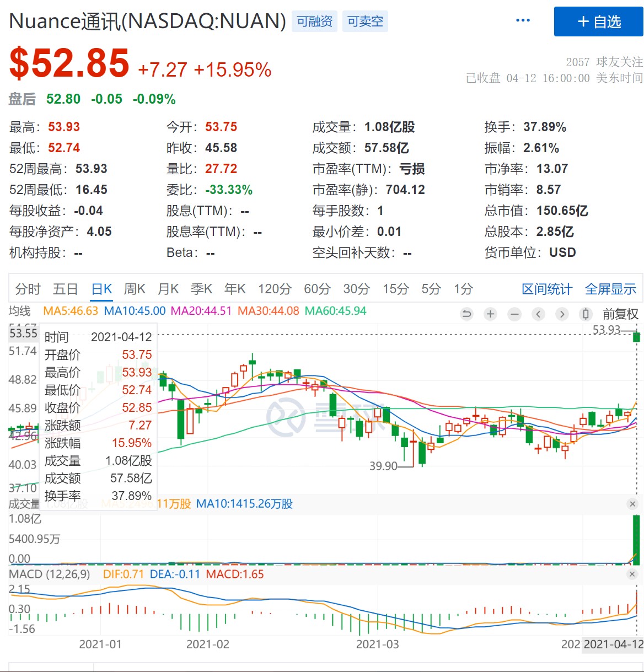Click the $52.85 current price
The image size is (644, 672).
click(x=69, y=63)
